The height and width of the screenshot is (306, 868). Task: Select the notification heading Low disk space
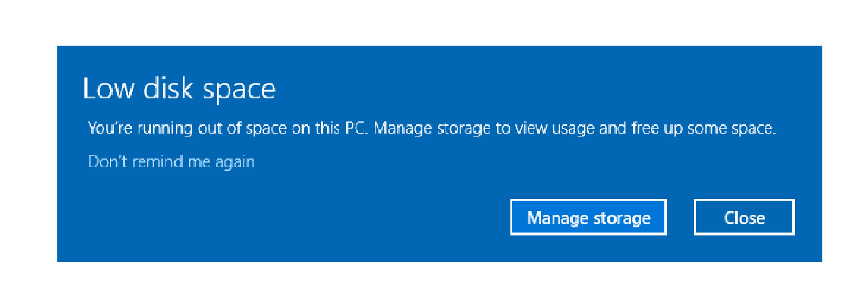[179, 89]
